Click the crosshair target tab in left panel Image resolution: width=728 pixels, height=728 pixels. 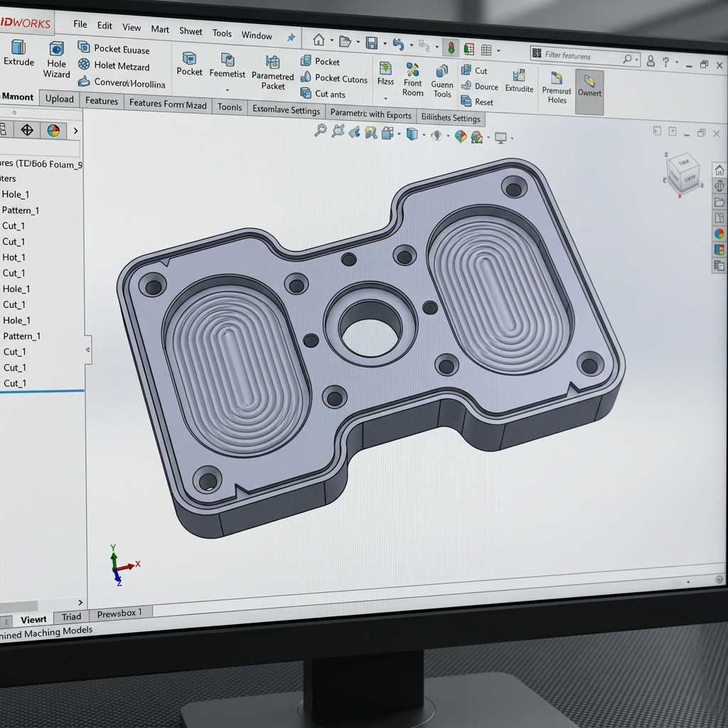pyautogui.click(x=27, y=130)
